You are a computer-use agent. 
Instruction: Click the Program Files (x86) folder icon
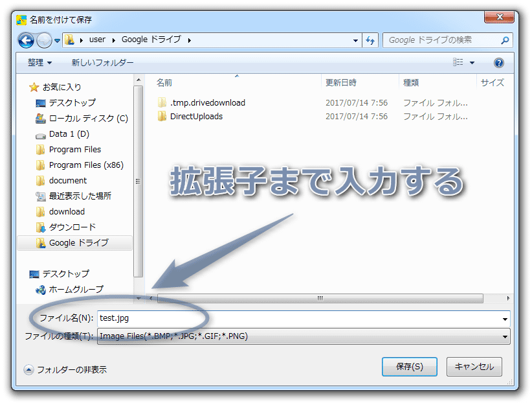click(40, 165)
